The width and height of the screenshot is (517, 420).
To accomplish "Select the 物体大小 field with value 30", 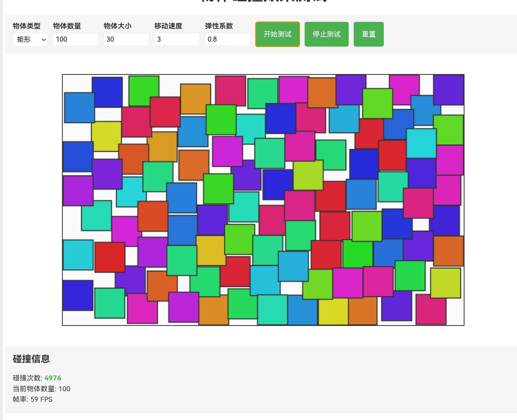I will pyautogui.click(x=126, y=39).
